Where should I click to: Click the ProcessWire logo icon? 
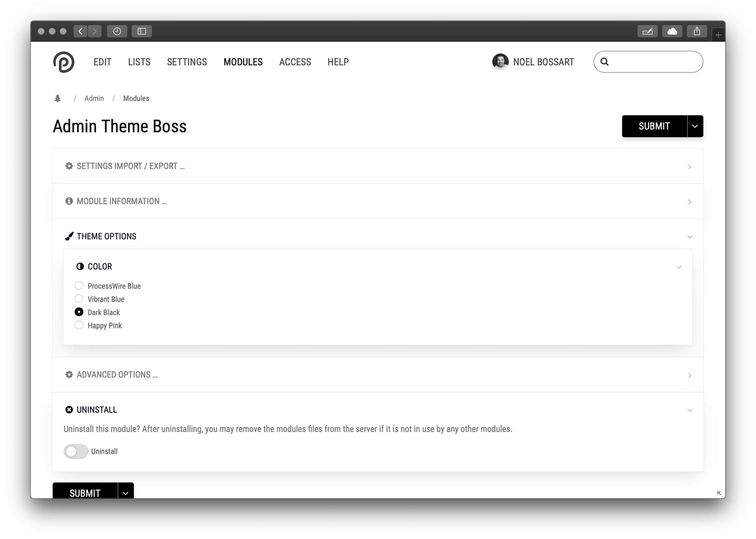tap(64, 62)
